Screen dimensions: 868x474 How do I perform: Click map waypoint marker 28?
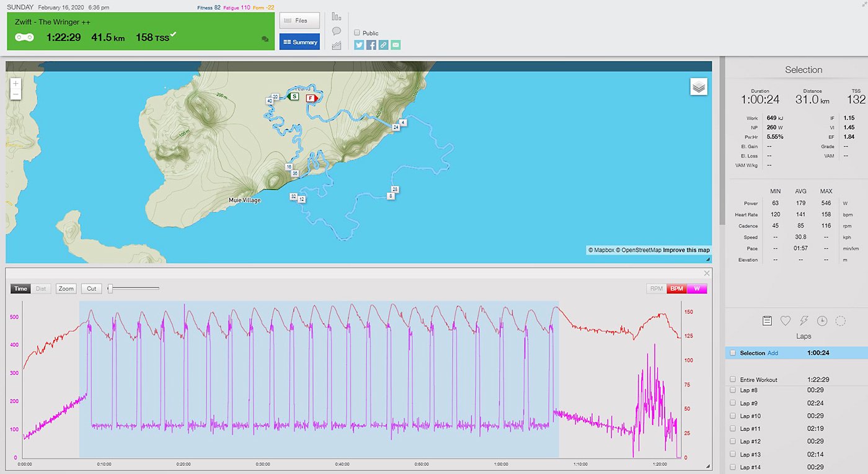point(394,189)
